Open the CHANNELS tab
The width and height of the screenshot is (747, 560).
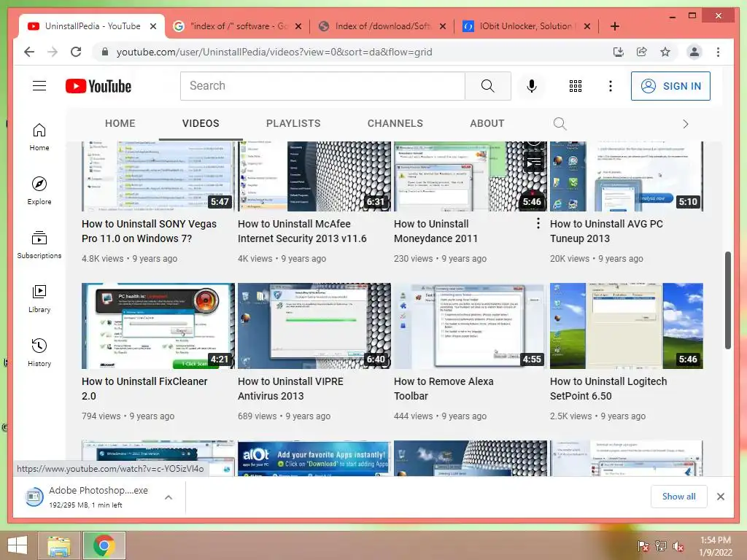click(395, 123)
